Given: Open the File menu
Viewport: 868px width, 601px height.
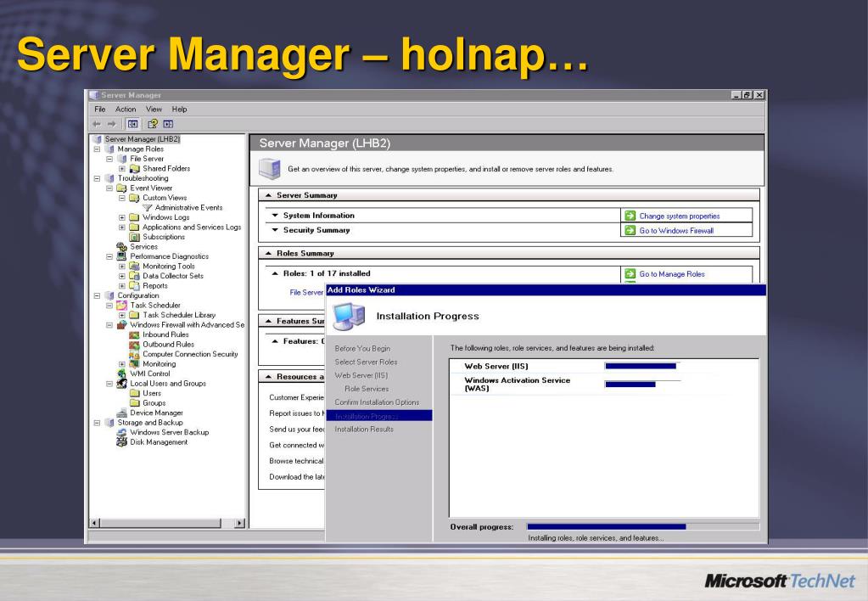Looking at the screenshot, I should [x=99, y=110].
